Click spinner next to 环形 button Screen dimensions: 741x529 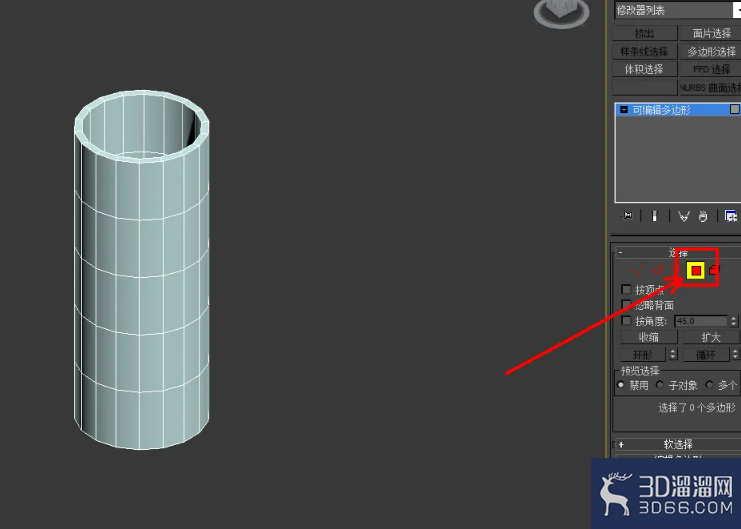tap(673, 354)
